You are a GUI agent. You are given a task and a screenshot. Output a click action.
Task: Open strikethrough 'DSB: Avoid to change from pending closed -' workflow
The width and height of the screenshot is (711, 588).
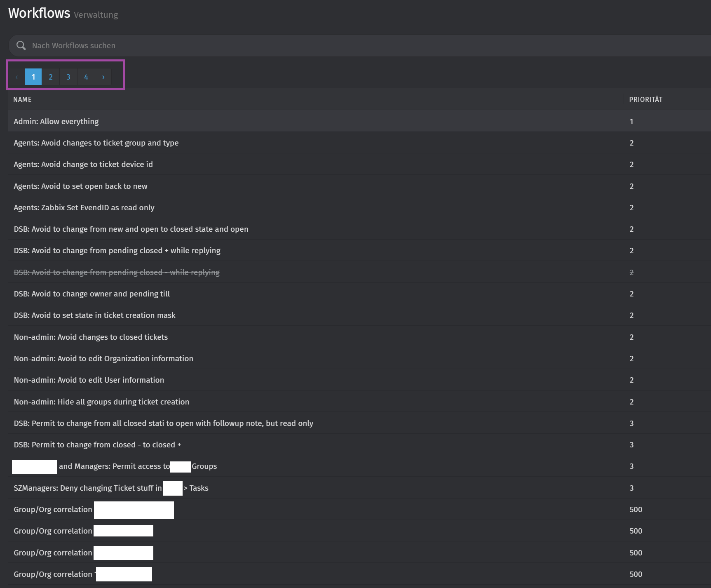point(117,273)
